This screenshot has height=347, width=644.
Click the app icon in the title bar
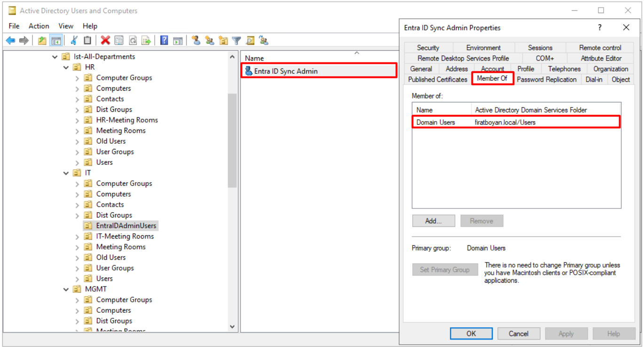tap(12, 10)
